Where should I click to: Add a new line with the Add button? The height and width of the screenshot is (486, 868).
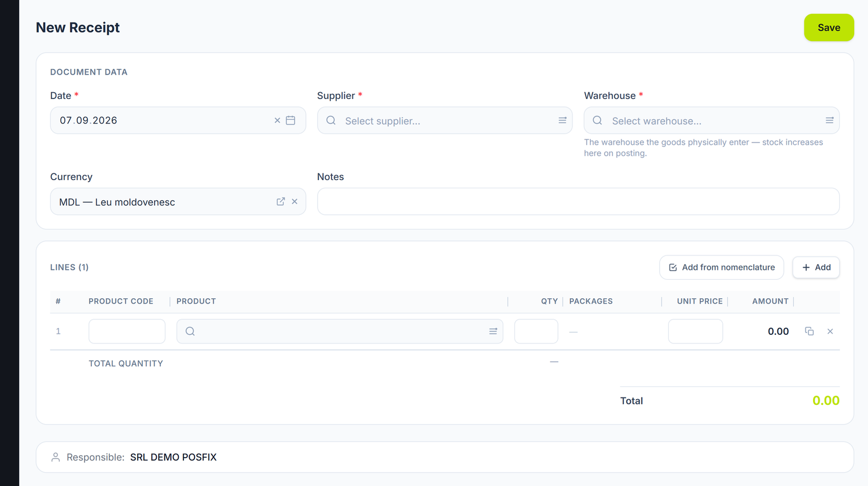click(816, 268)
